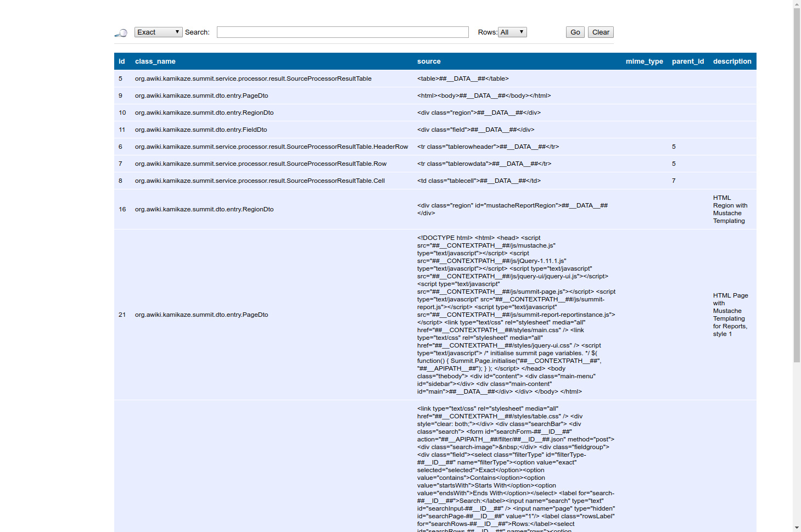Select the HeaderRow class name in row 6
Screen dimensions: 801x532
[x=272, y=147]
